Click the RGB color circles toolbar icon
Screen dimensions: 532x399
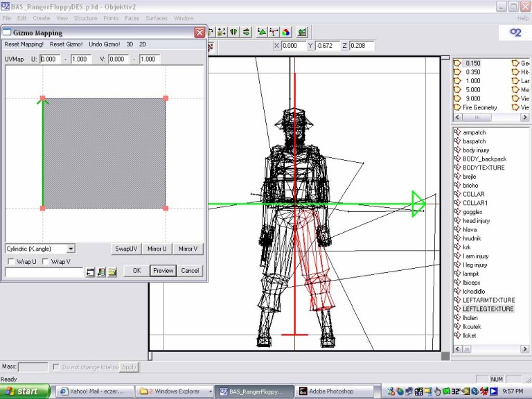[x=285, y=32]
